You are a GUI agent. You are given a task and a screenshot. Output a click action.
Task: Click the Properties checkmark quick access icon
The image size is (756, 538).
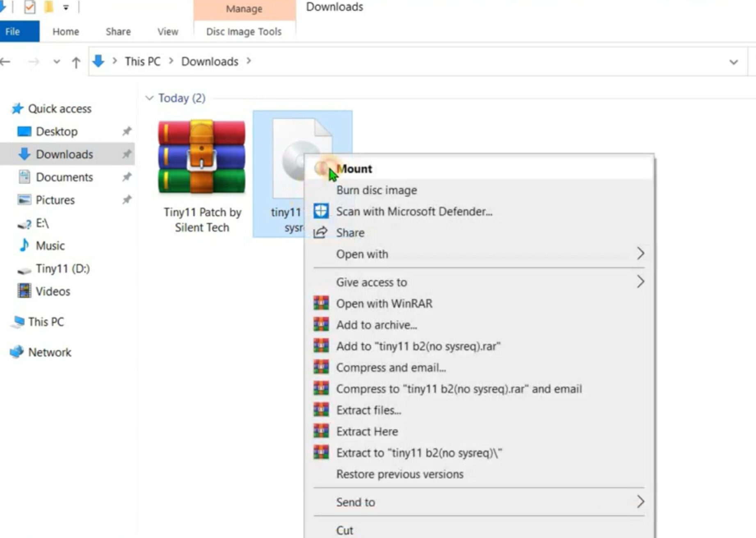[x=30, y=7]
